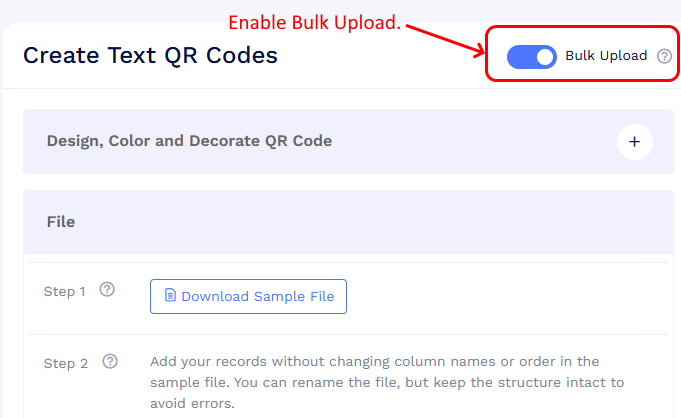
Task: Click the Step 2 help icon
Action: pyautogui.click(x=110, y=362)
